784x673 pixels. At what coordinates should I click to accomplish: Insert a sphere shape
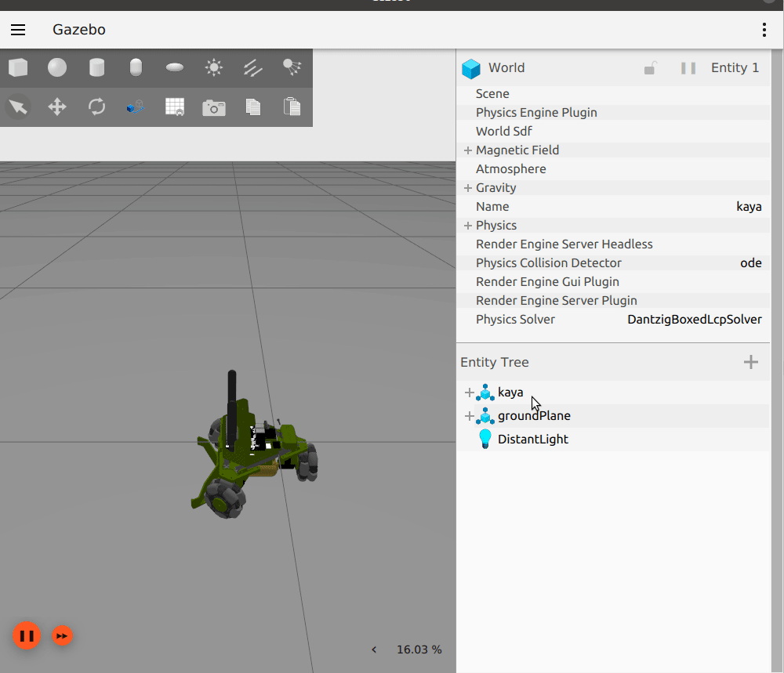[x=57, y=67]
